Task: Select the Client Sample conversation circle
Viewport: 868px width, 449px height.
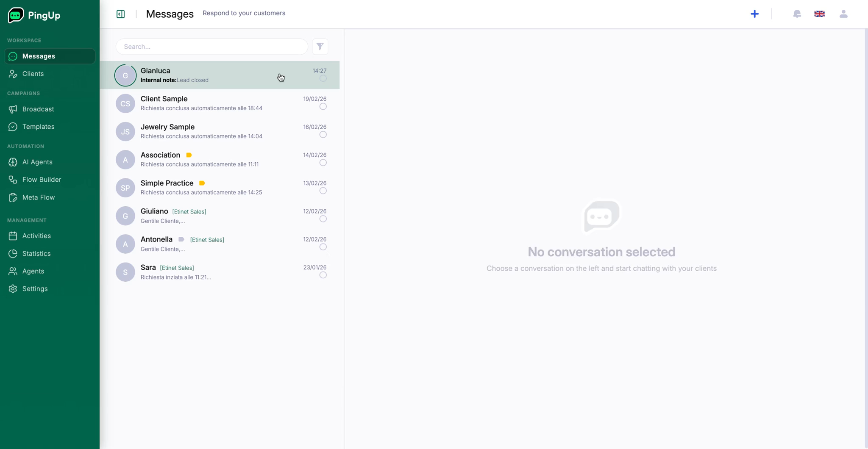Action: 323,107
